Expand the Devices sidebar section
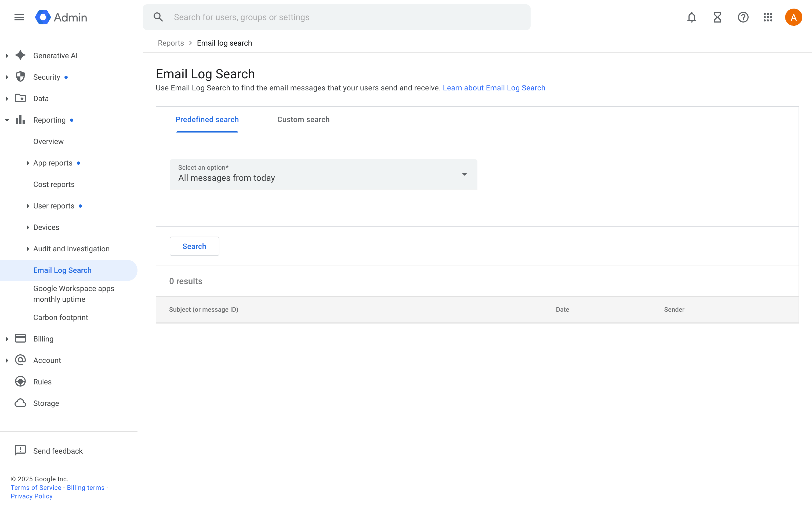The width and height of the screenshot is (812, 507). point(28,227)
